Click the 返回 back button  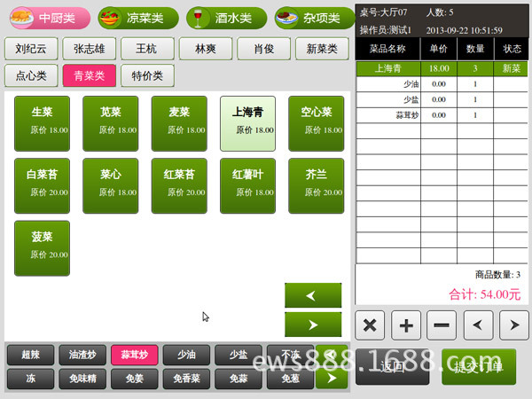393,367
